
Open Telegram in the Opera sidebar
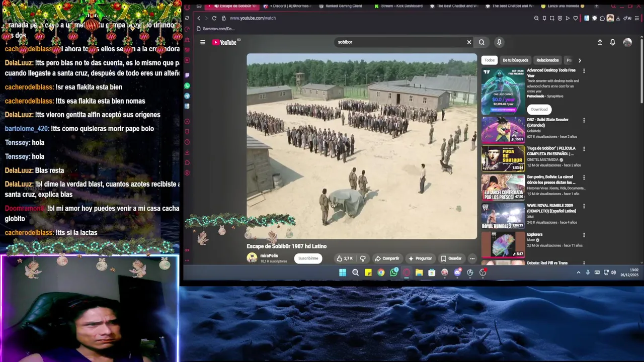coord(187,96)
